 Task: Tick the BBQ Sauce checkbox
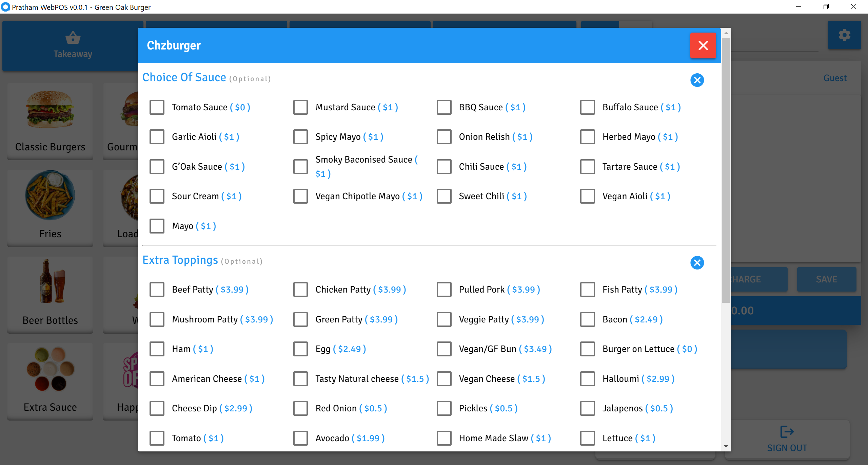tap(444, 107)
